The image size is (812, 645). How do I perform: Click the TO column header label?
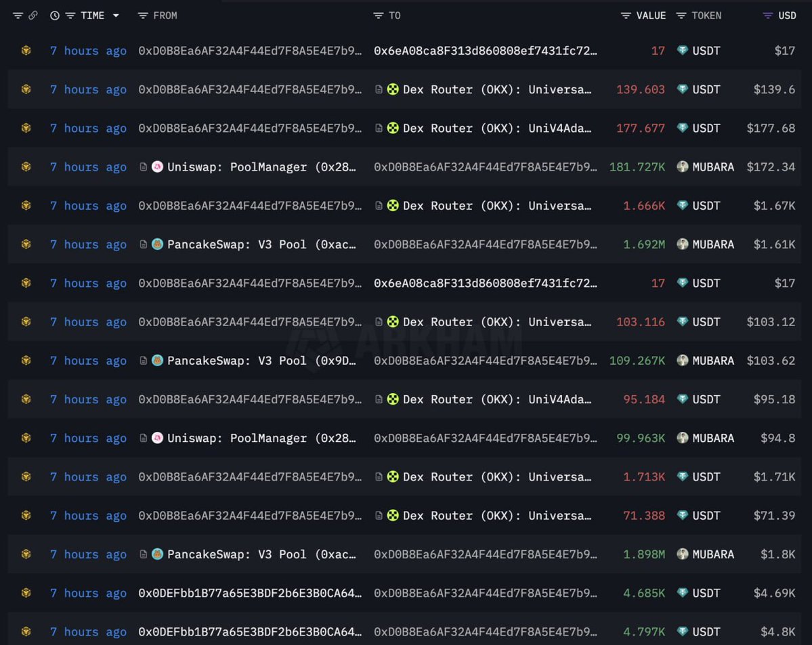point(395,16)
